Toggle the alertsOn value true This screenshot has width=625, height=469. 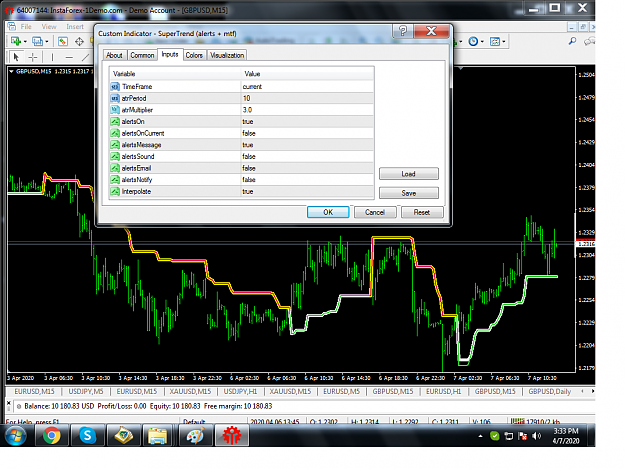tap(307, 122)
